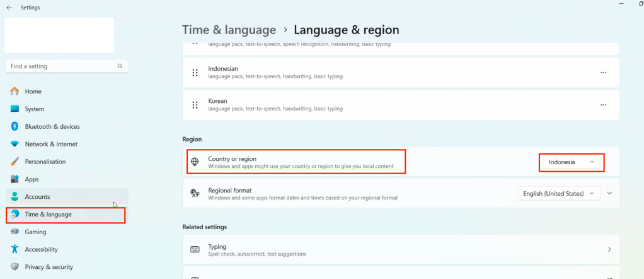
Task: Open Indonesian language more options menu
Action: coord(603,73)
